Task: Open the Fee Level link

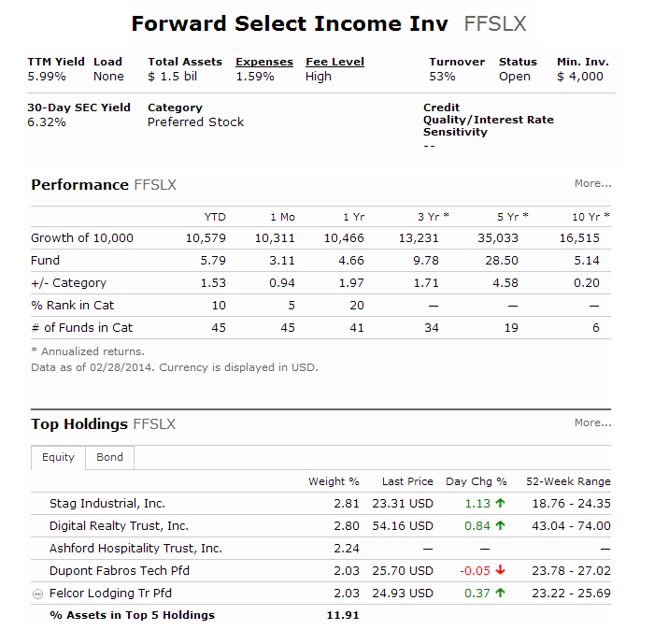Action: pyautogui.click(x=334, y=62)
